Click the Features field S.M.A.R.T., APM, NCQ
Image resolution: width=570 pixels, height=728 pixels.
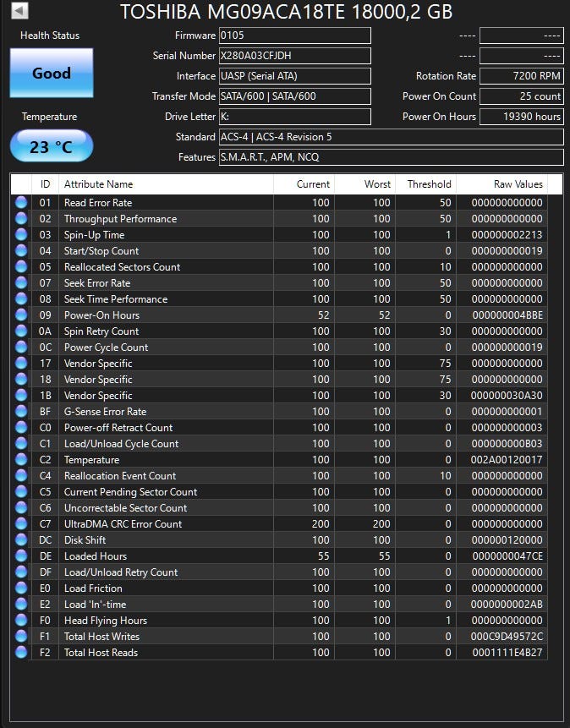click(392, 157)
